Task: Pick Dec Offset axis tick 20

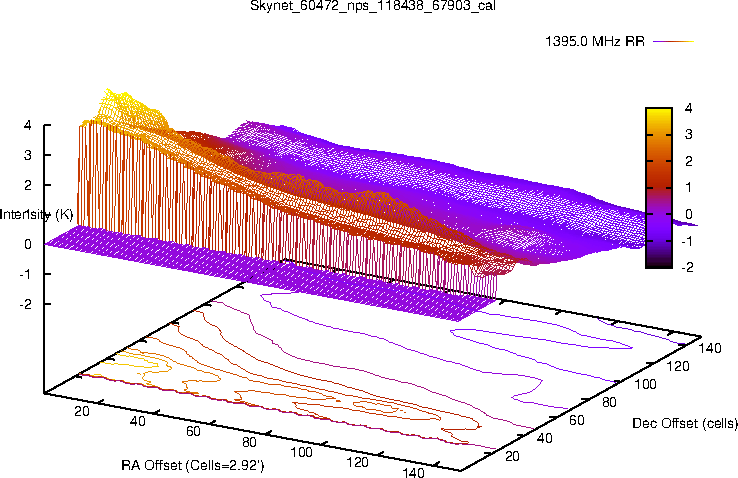Action: tap(512, 456)
